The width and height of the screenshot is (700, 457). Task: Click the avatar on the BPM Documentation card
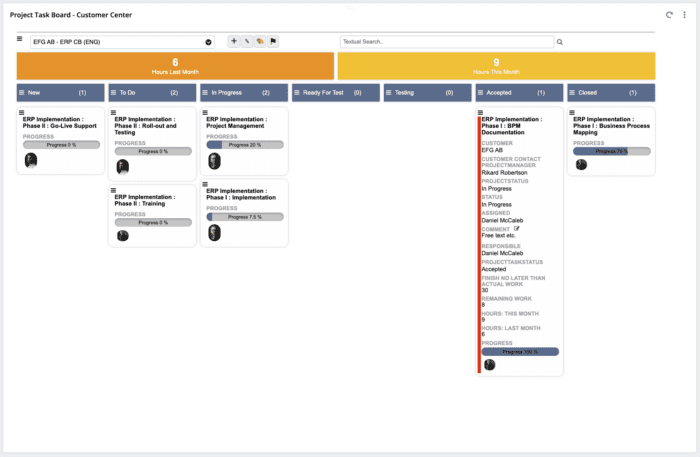click(490, 365)
